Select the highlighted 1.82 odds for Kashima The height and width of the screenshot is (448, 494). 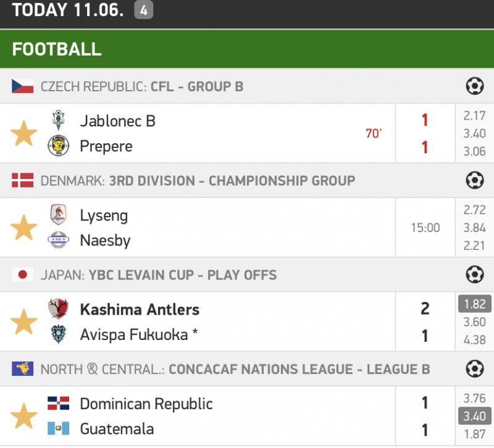(x=474, y=304)
